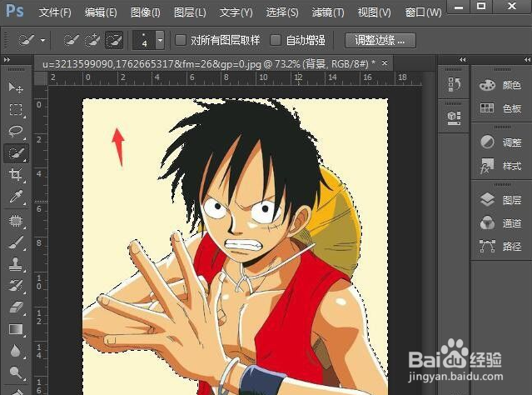The height and width of the screenshot is (395, 532).
Task: Open the 色板 (Swatches) panel
Action: pos(500,108)
